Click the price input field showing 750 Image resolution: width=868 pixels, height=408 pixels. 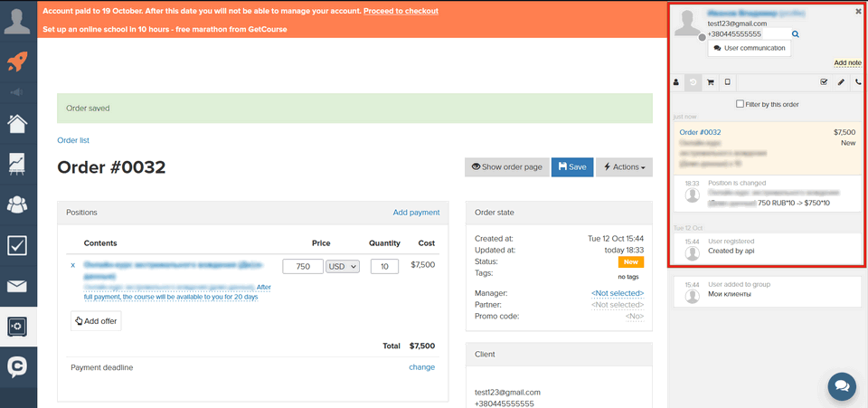[302, 266]
